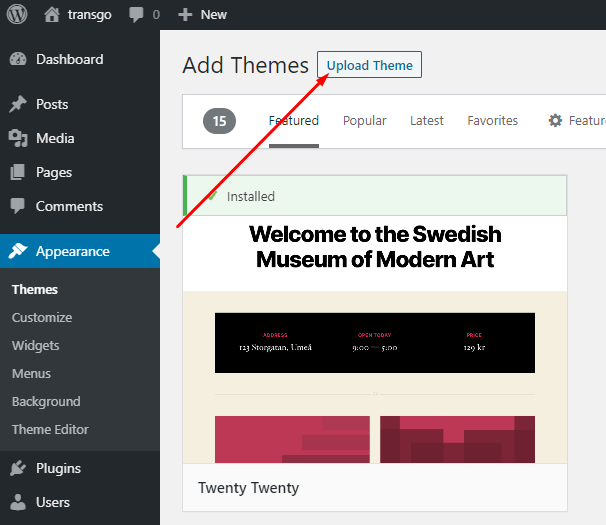Viewport: 606px width, 525px height.
Task: Click the WordPress logo icon
Action: point(17,14)
